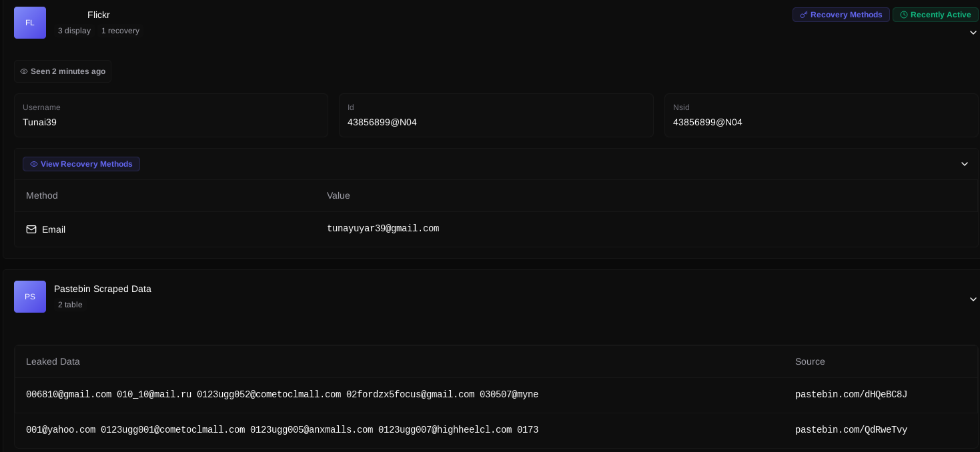Click the 1 recovery label

(x=120, y=31)
